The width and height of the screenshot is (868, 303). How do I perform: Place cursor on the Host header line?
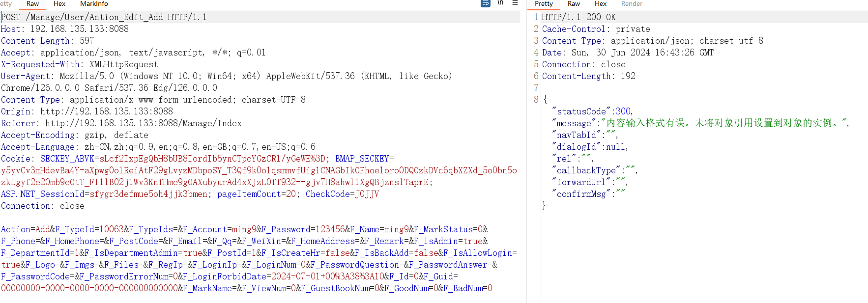(x=64, y=29)
